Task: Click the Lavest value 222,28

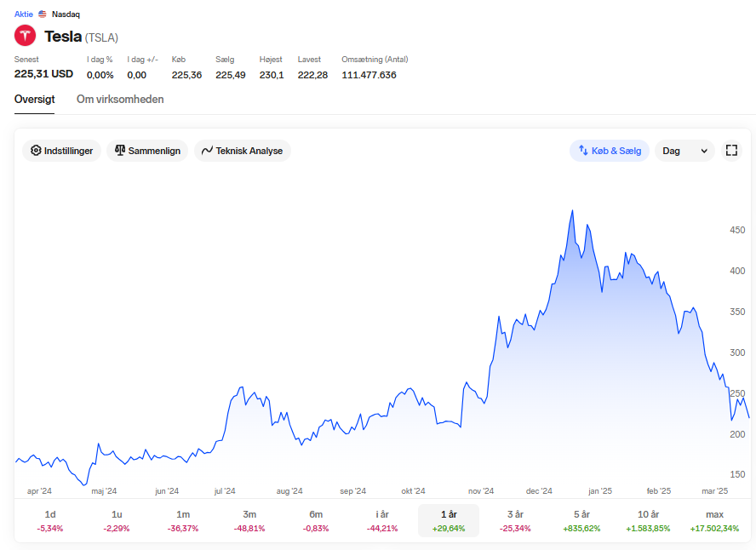Action: pyautogui.click(x=312, y=75)
